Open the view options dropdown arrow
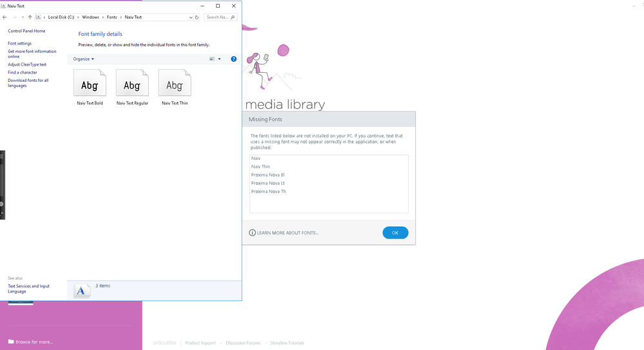The height and width of the screenshot is (350, 644). 219,59
